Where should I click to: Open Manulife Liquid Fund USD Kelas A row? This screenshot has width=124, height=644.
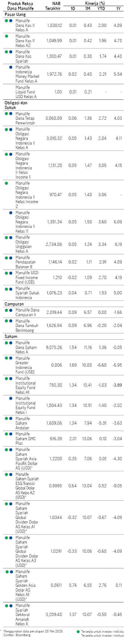[x=64, y=92]
